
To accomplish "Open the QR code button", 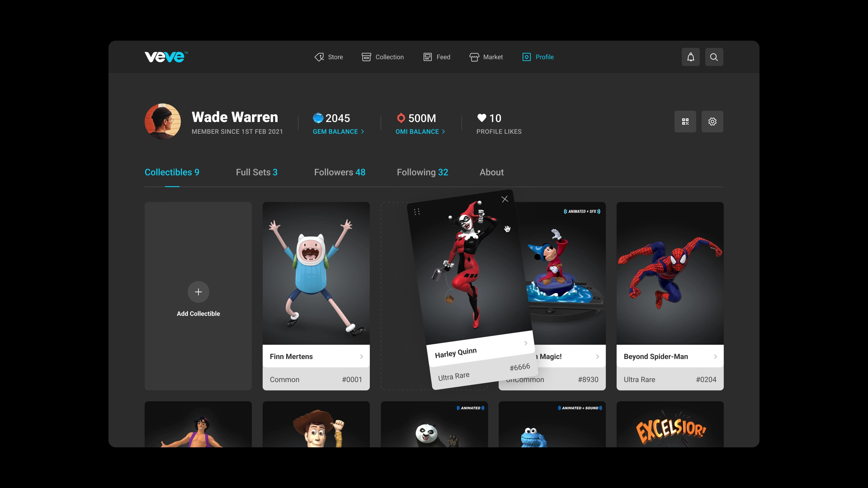I will [x=685, y=122].
